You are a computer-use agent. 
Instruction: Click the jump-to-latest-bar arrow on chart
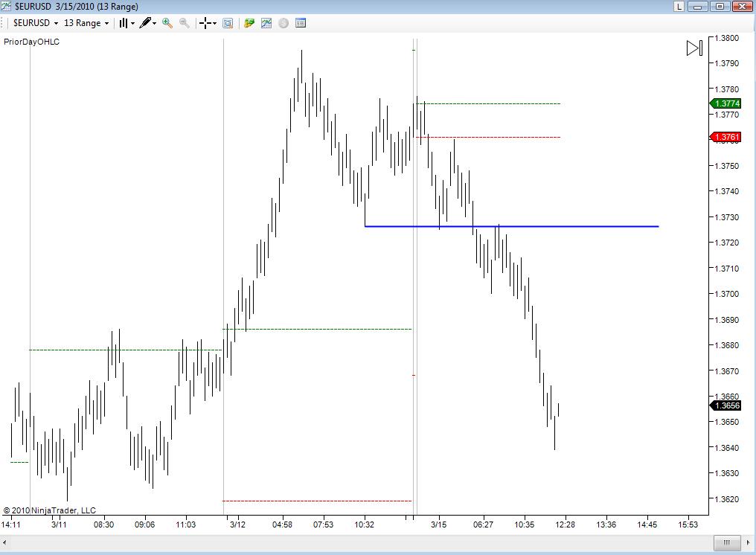[694, 48]
